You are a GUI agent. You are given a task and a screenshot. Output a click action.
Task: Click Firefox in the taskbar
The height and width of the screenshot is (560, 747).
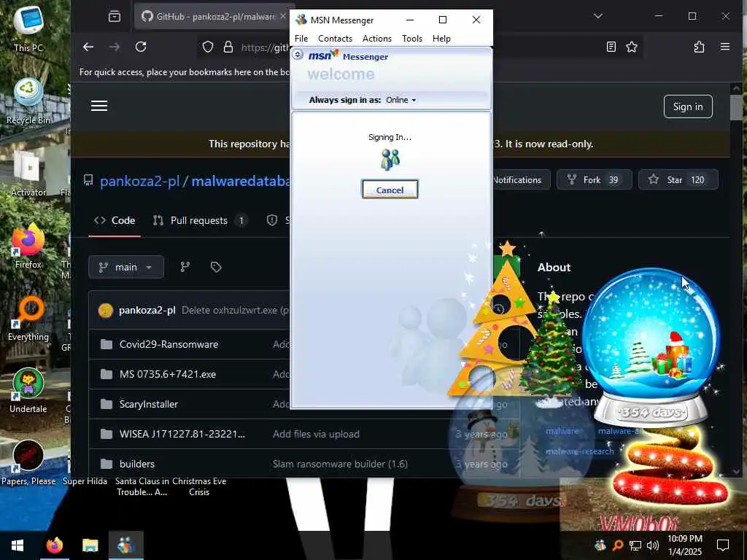point(54,545)
